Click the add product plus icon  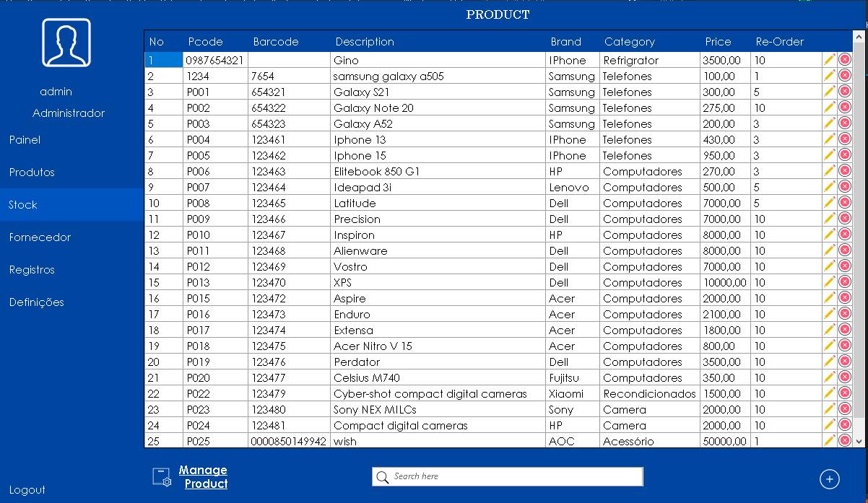pos(829,478)
